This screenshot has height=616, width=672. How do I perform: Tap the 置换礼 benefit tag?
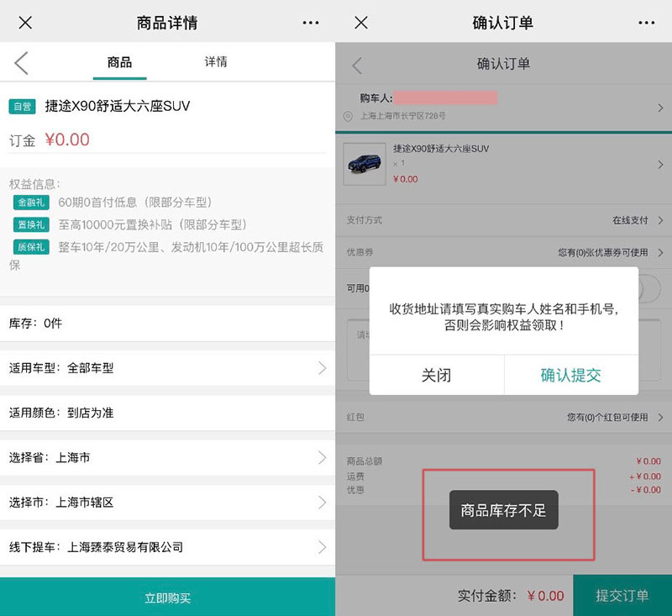tap(31, 224)
